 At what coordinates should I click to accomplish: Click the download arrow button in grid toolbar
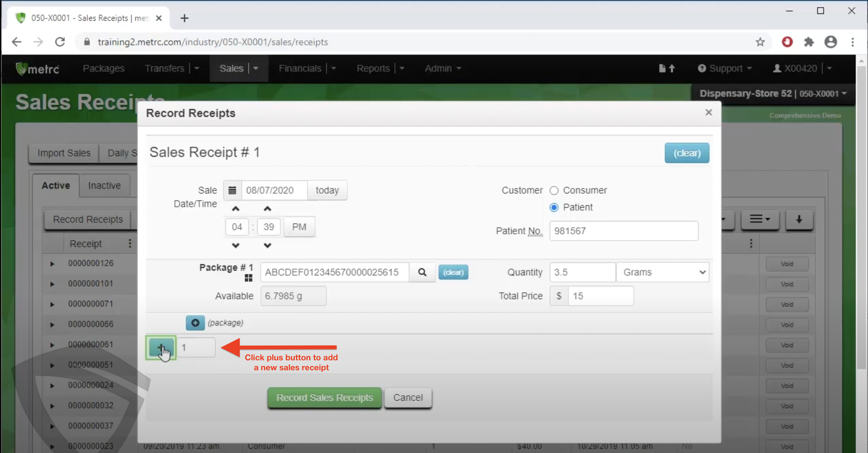(799, 219)
